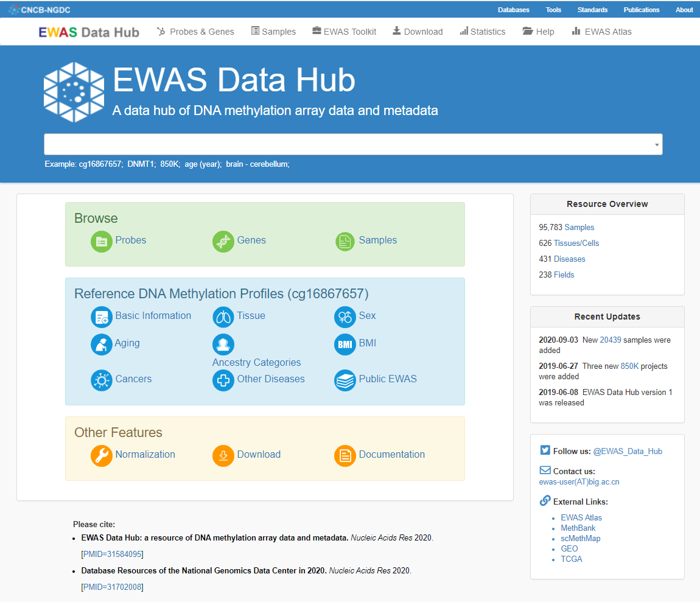The width and height of the screenshot is (700, 602).
Task: Click the Aging person icon
Action: [101, 345]
